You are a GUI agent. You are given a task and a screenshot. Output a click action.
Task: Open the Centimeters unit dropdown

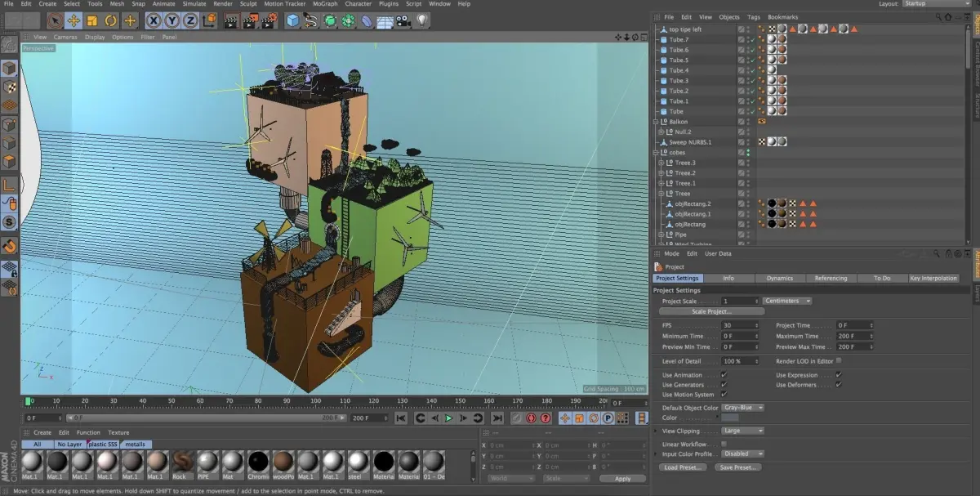[x=787, y=301]
